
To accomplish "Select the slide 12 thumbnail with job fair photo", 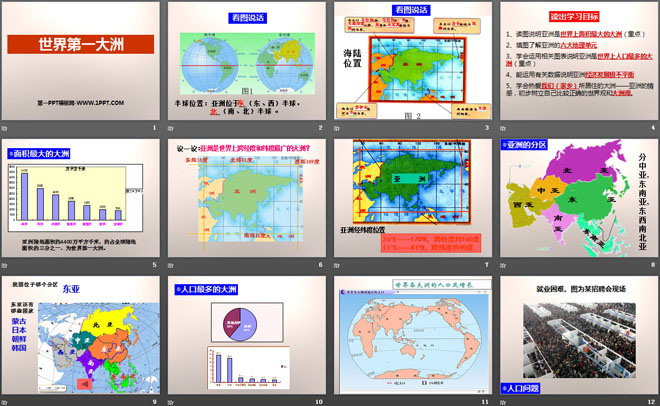I will [579, 335].
